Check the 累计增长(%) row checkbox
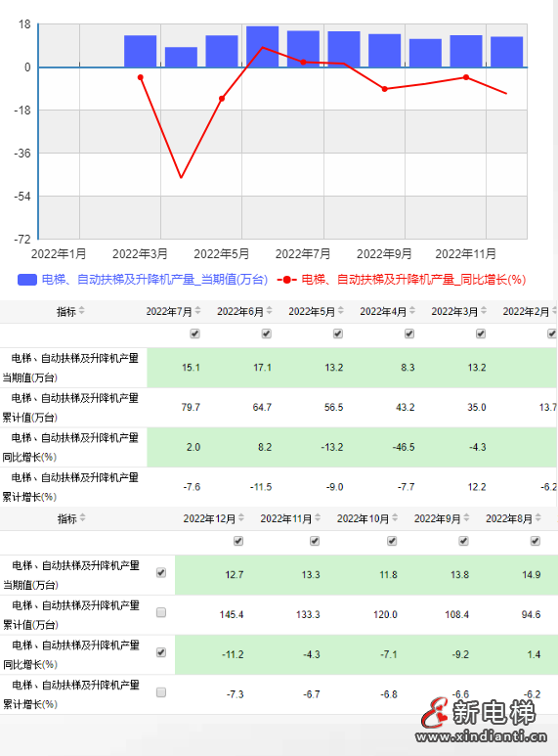 tap(161, 692)
